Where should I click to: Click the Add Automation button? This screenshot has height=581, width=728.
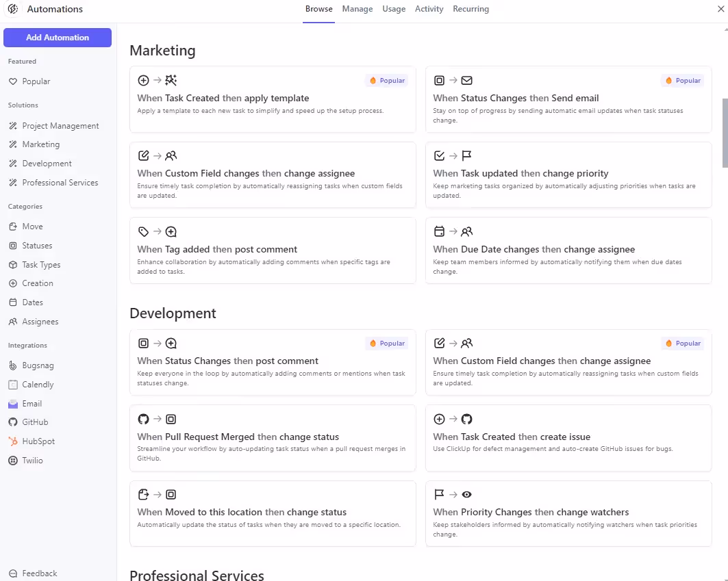tap(58, 38)
